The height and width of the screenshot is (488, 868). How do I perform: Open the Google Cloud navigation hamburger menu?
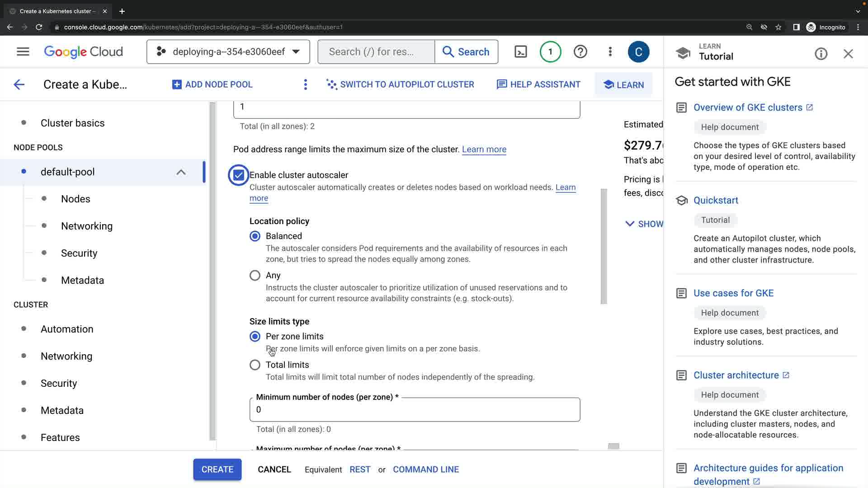point(23,52)
